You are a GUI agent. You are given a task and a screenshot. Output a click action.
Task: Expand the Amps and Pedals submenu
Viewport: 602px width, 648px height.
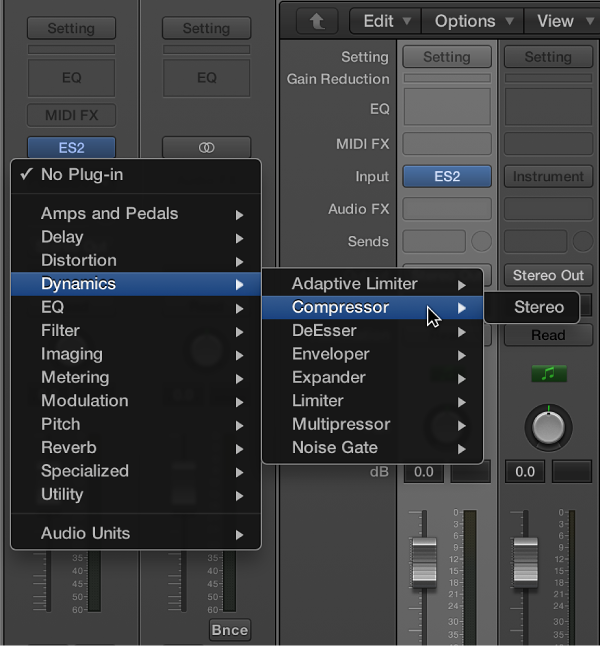[136, 214]
